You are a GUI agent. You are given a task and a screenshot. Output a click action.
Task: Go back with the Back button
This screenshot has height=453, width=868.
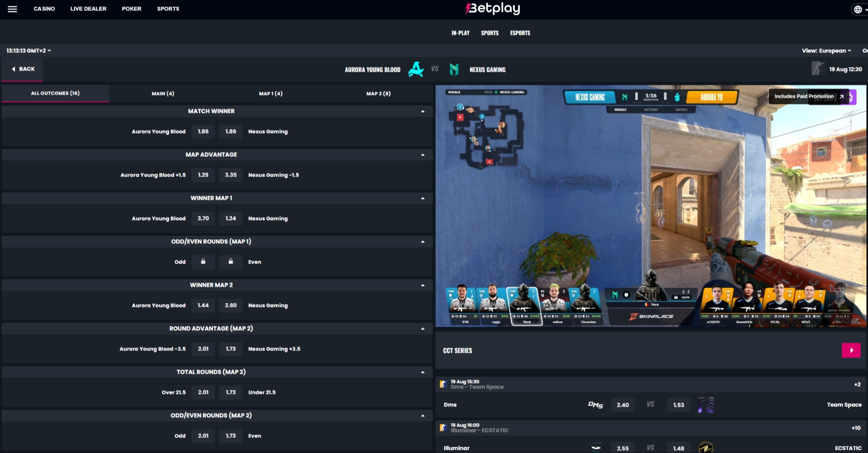click(x=23, y=69)
